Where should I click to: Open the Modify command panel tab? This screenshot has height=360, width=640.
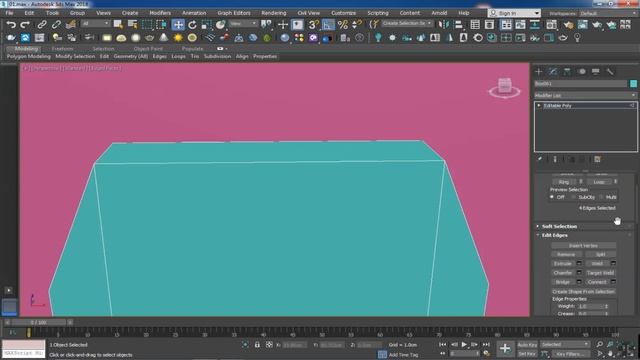(x=553, y=71)
